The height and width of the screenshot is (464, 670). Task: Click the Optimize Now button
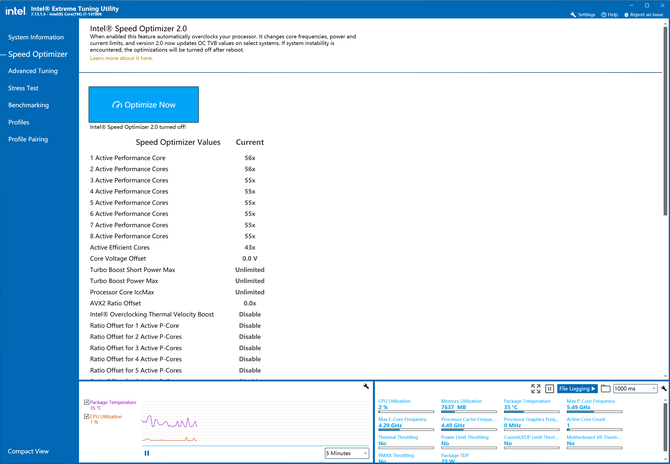coord(144,105)
